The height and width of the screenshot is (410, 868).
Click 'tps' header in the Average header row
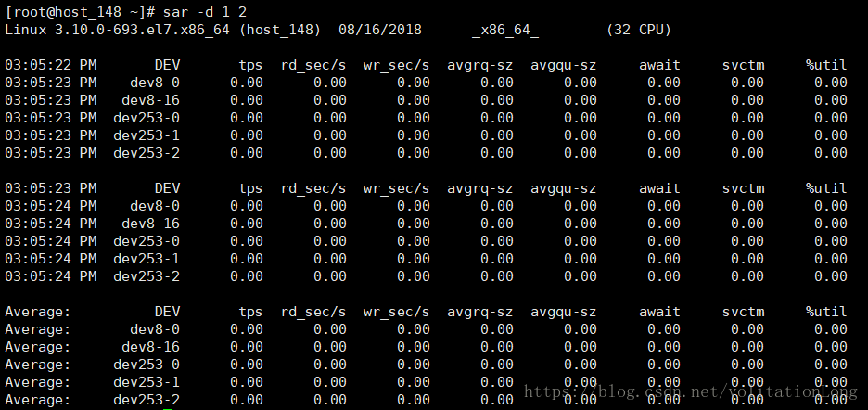click(x=250, y=312)
